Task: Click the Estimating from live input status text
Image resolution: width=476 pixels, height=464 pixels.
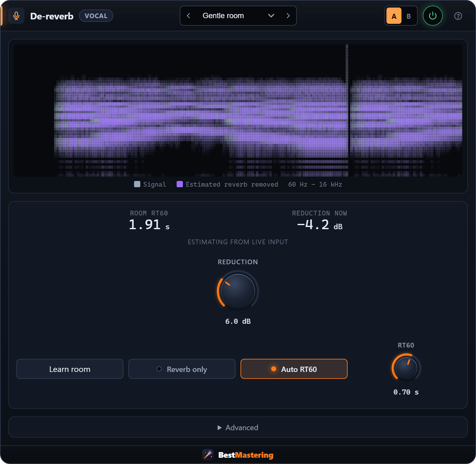Action: [238, 242]
